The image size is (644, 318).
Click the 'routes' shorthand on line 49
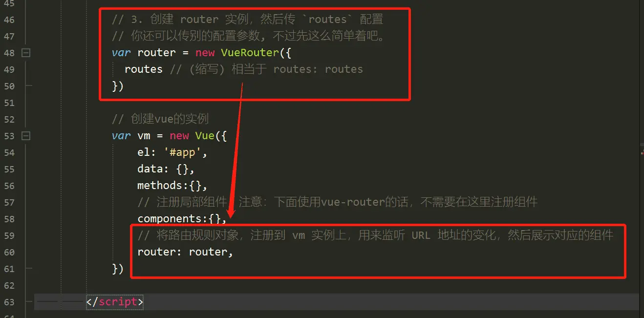click(x=144, y=69)
